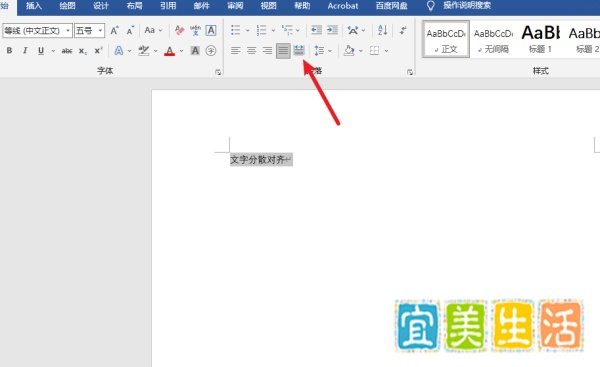The width and height of the screenshot is (600, 367).
Task: Click the text effects outlined A icon
Action: click(x=119, y=51)
